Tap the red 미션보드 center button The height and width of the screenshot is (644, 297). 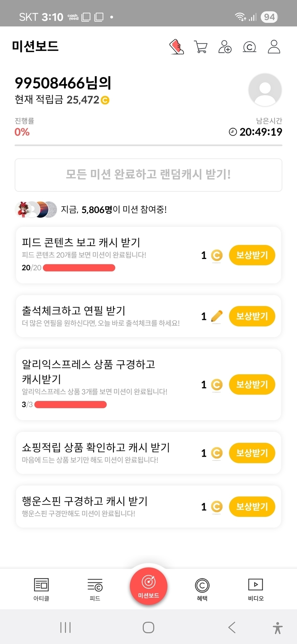[x=148, y=586]
